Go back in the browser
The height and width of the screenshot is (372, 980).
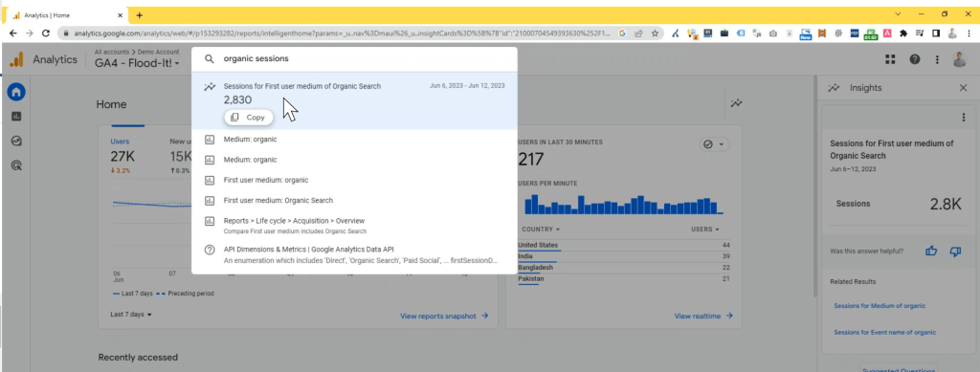[x=13, y=33]
